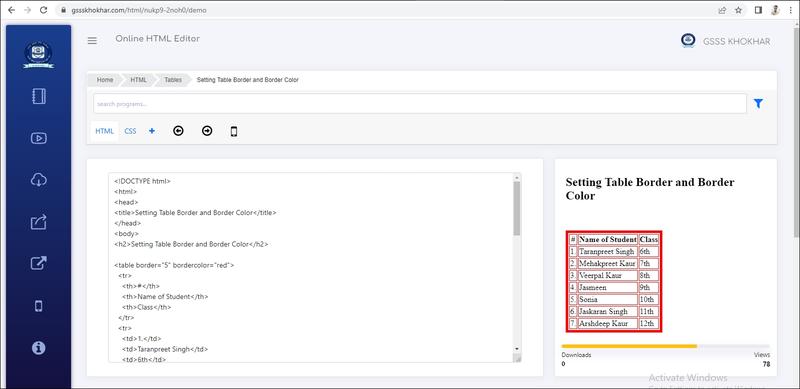Click the cell Jaskaran Singh
Screen dimensions: 800x389
coord(608,311)
